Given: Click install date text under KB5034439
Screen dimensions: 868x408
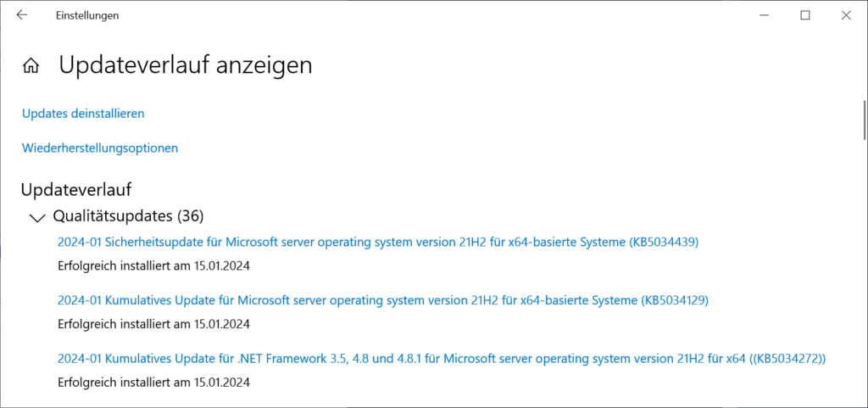Looking at the screenshot, I should pos(154,265).
